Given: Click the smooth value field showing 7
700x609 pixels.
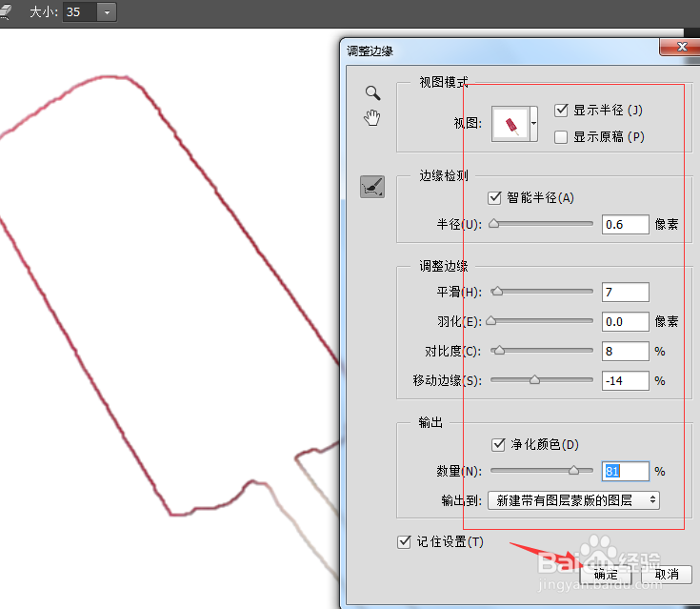Looking at the screenshot, I should pyautogui.click(x=625, y=293).
